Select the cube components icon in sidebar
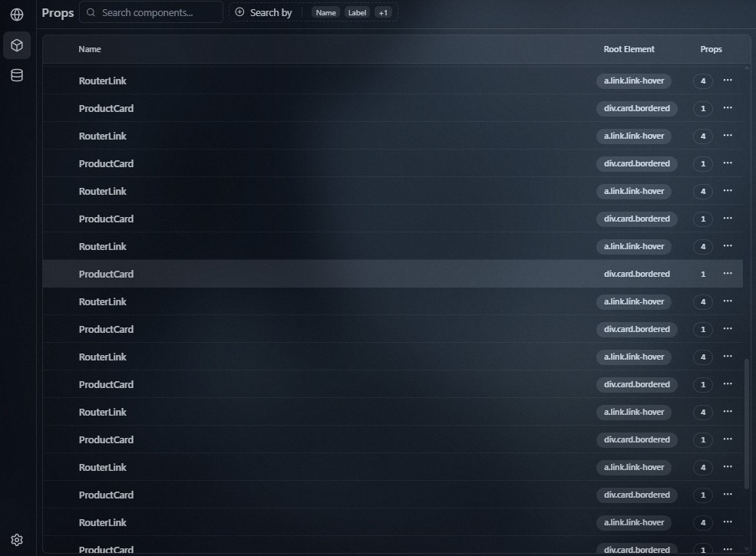This screenshot has width=756, height=556. 17,45
